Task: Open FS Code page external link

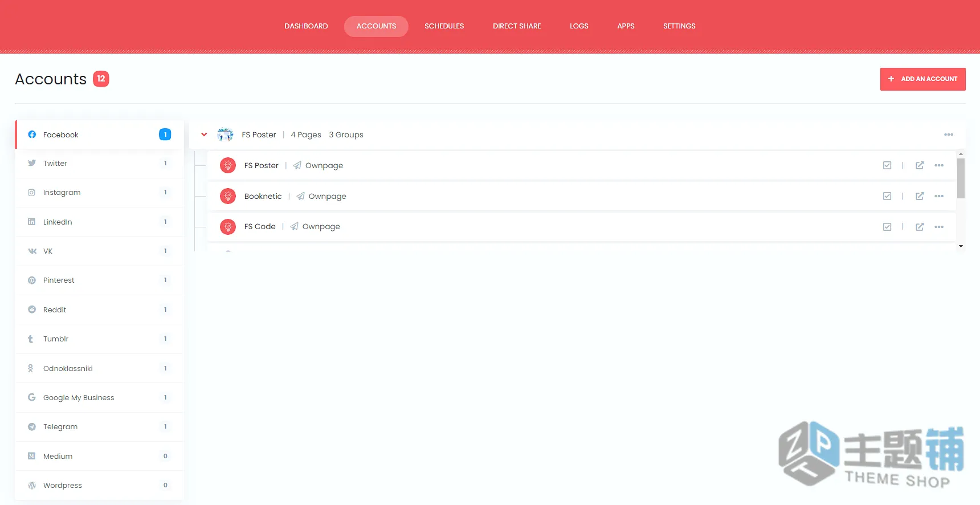Action: tap(920, 227)
